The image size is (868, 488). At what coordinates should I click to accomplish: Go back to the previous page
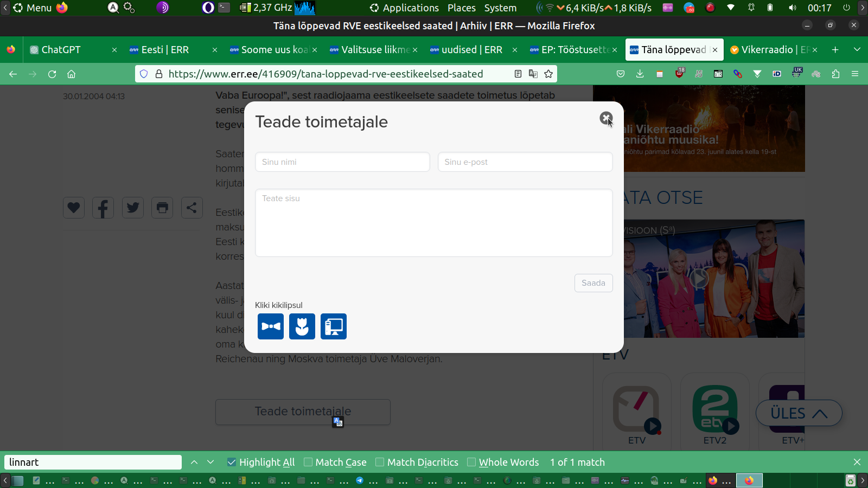(x=13, y=74)
